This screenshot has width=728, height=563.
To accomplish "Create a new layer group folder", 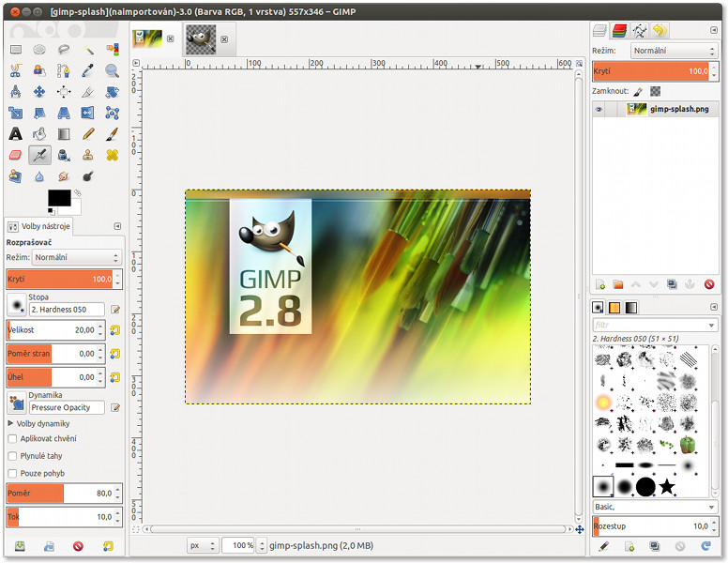I will click(x=617, y=284).
